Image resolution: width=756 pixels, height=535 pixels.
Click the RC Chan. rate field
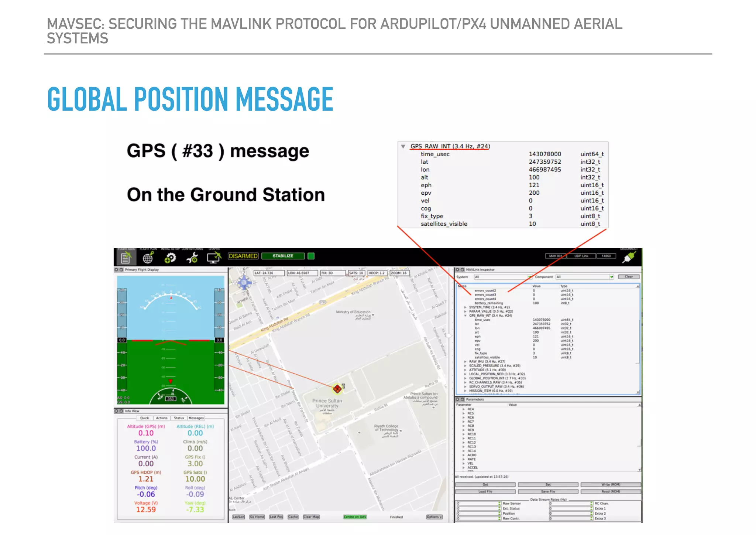pos(571,504)
